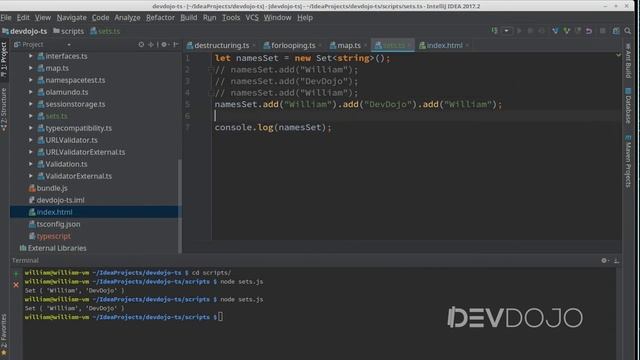The height and width of the screenshot is (360, 640).
Task: Expand the Validation.ts tree node
Action: [31, 164]
